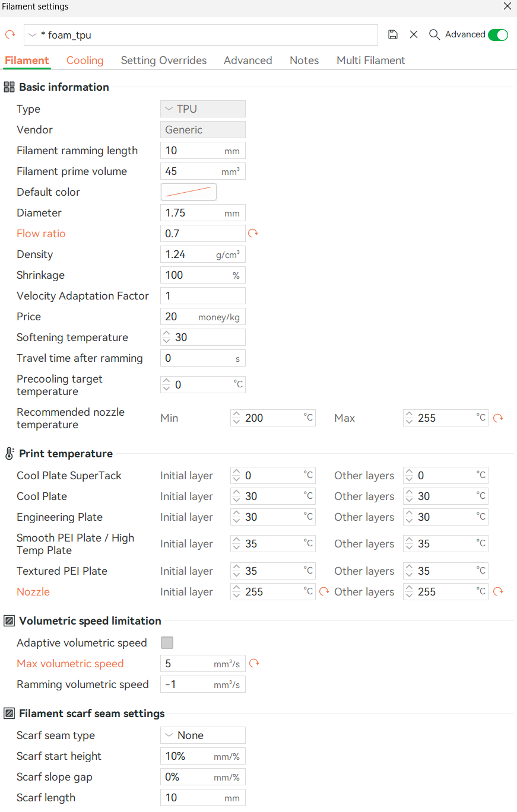Open search with the magnifier icon
Viewport: 517px width, 812px height.
[434, 34]
